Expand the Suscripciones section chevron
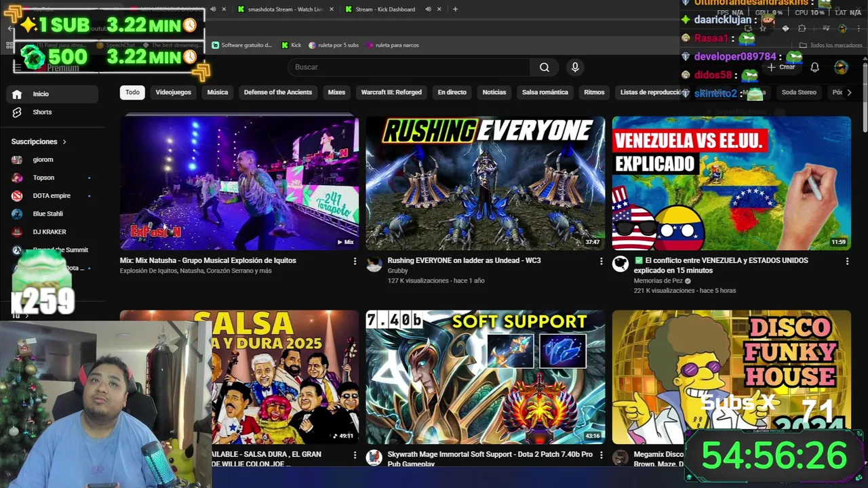 point(64,142)
